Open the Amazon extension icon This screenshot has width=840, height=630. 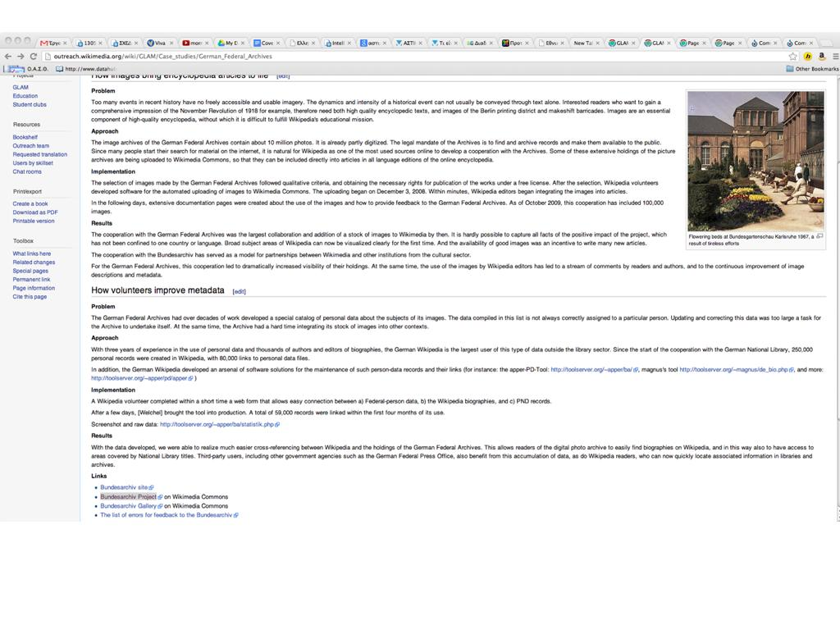point(822,57)
